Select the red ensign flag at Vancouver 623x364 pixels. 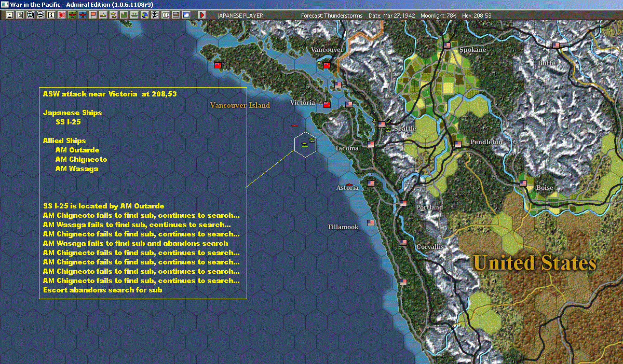coord(327,65)
